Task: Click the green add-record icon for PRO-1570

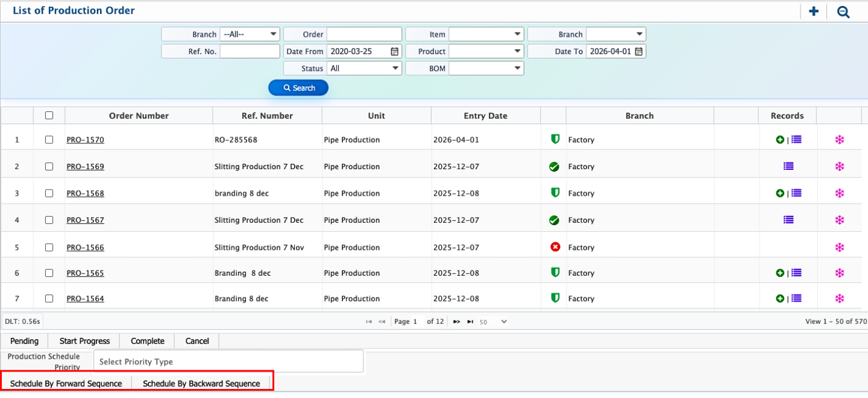Action: 780,140
